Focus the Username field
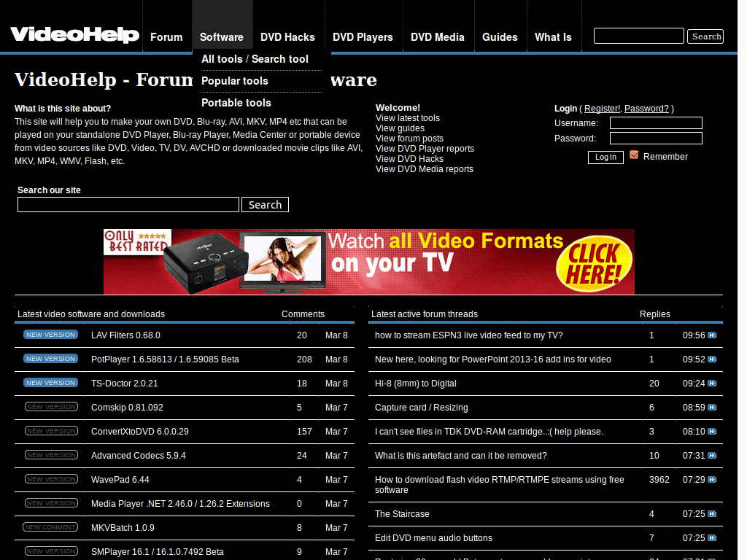This screenshot has width=747, height=560. (656, 122)
